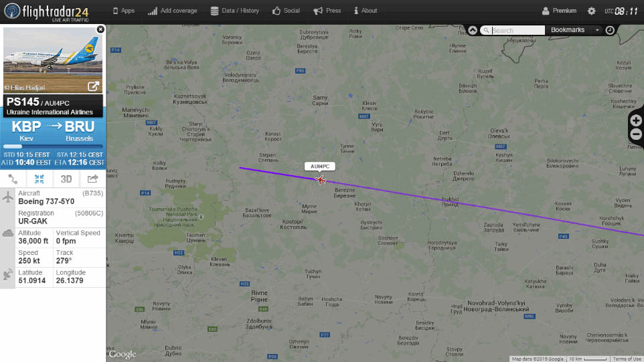Click the Terms of Use link
644x362 pixels.
627,359
